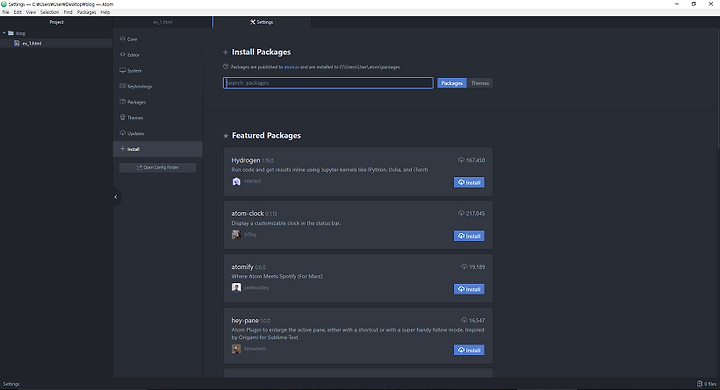Collapse the tree view with chevron handle

point(116,197)
